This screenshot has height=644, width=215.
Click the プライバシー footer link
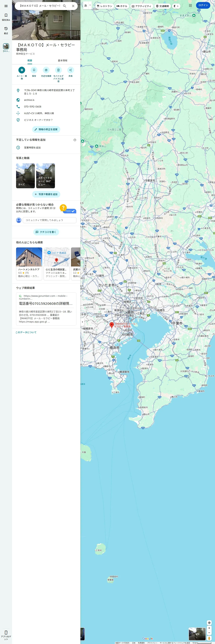click(x=152, y=643)
